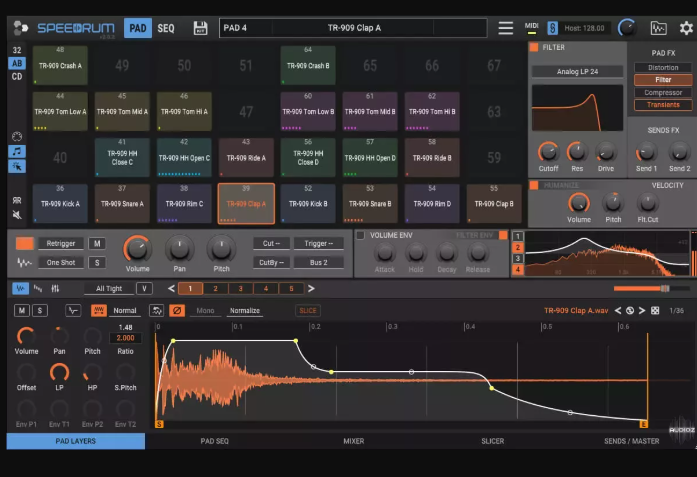
Task: Click the orange waveform mode icon beside Normal
Action: [x=99, y=310]
